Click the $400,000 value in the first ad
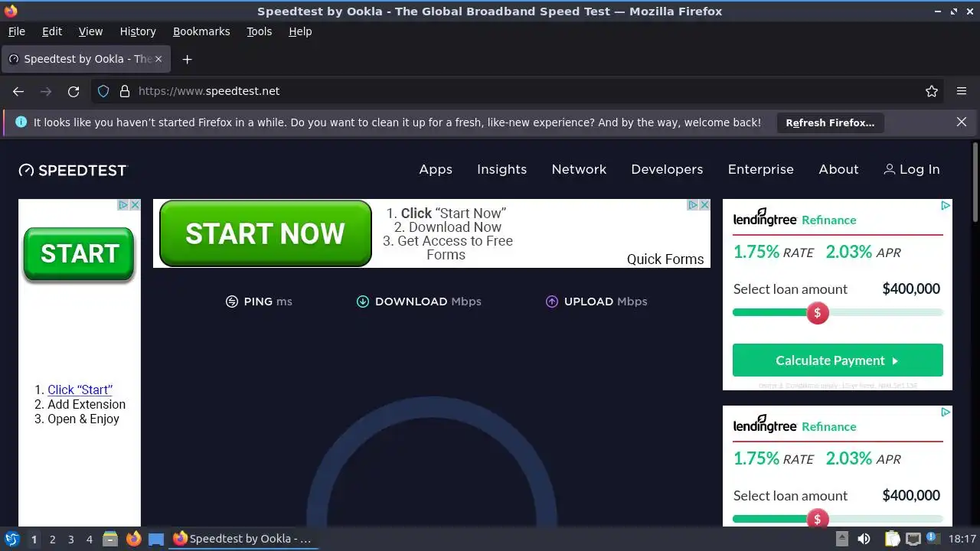 pos(911,289)
